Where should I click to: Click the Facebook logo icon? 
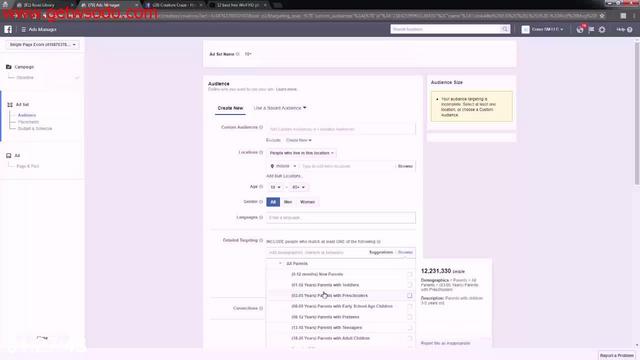pyautogui.click(x=8, y=29)
